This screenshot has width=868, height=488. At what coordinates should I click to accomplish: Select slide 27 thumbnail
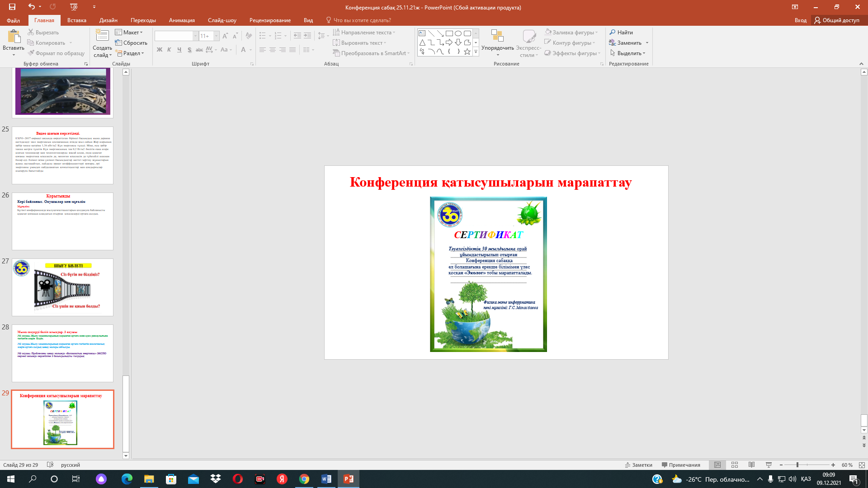coord(62,287)
